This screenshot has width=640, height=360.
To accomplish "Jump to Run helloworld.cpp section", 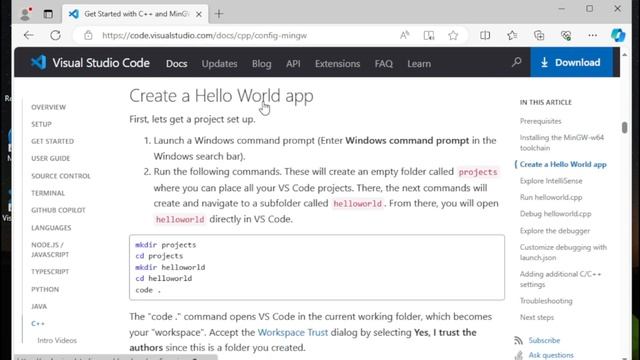I will [x=551, y=197].
